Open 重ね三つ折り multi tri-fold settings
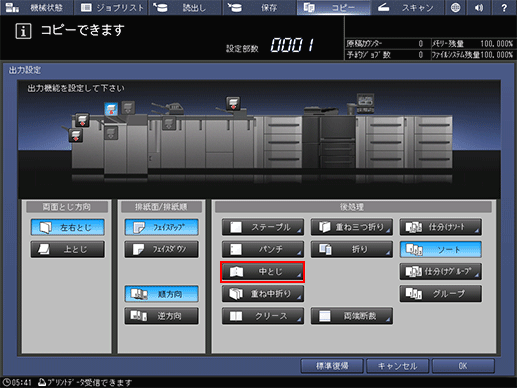Viewport: 517px width, 388px height. (x=352, y=227)
